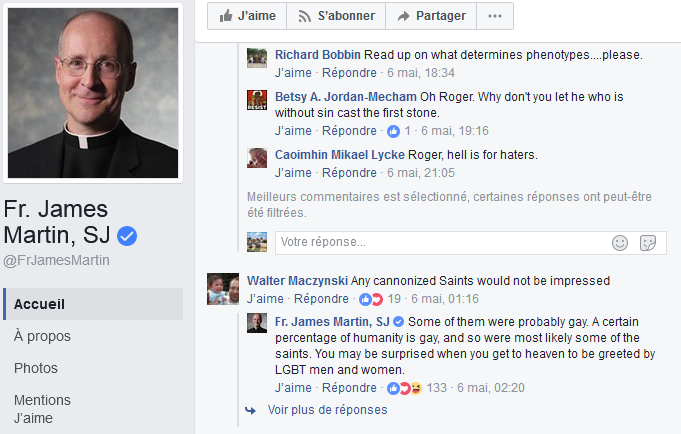Click the Votre réponse input field
The width and height of the screenshot is (681, 434).
[x=440, y=242]
